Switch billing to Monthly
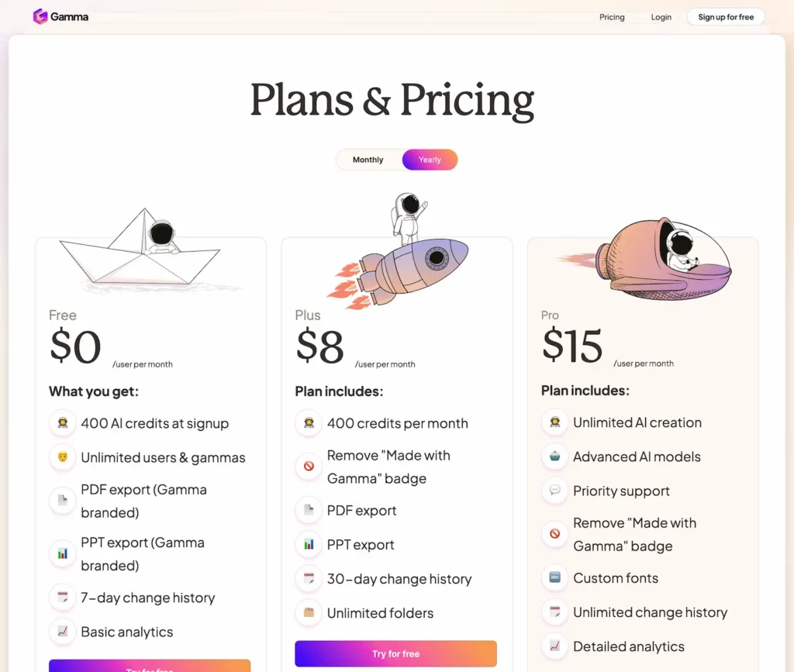Screen dimensions: 794x672 [x=368, y=160]
